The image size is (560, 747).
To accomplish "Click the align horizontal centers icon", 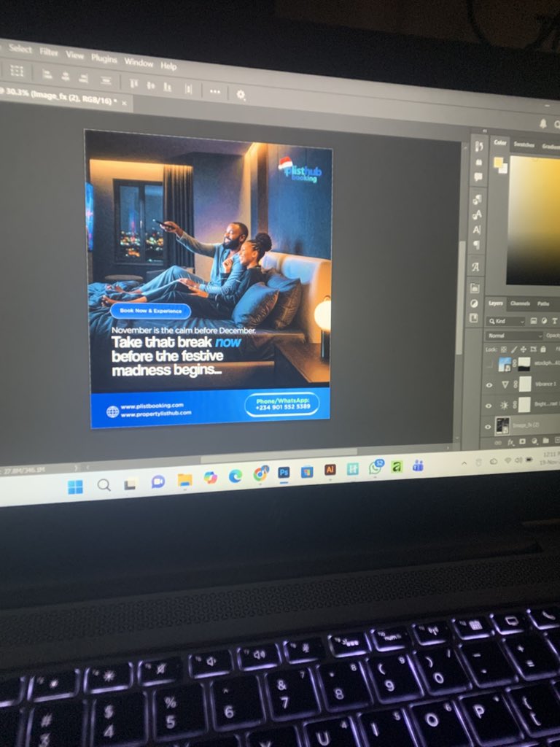I will point(65,76).
